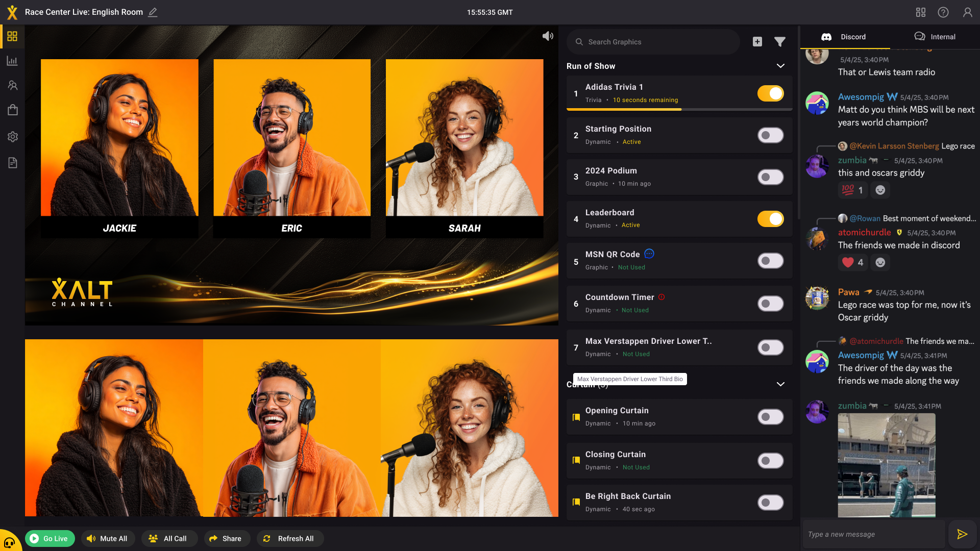Collapse the Curtain section chevron
This screenshot has width=980, height=551.
click(x=780, y=384)
